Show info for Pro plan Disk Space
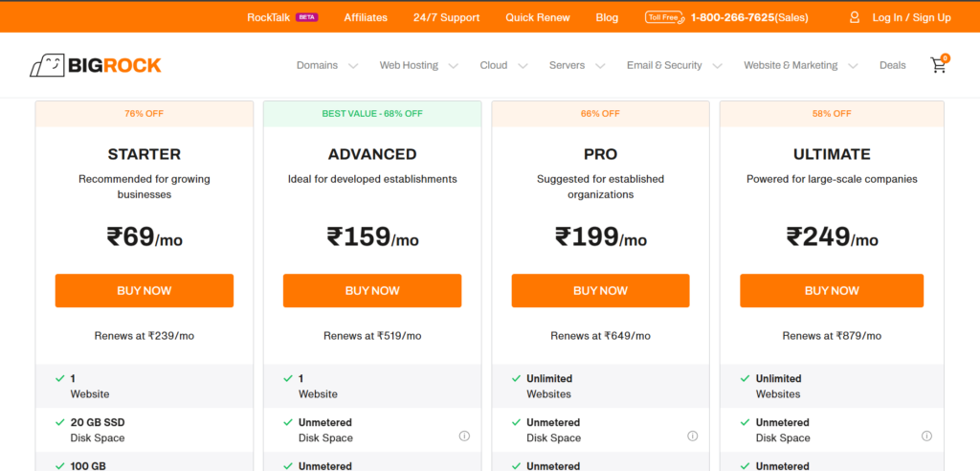This screenshot has width=980, height=471. (692, 436)
